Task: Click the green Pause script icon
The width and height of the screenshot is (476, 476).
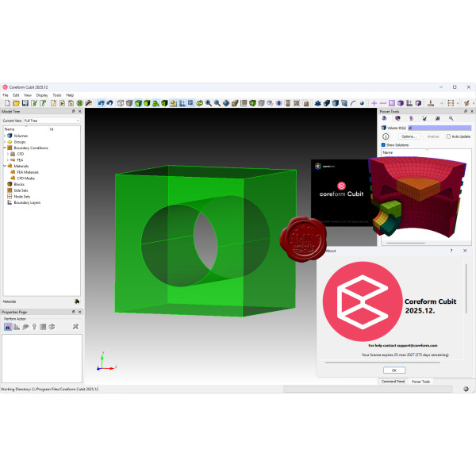Action: coord(80,103)
